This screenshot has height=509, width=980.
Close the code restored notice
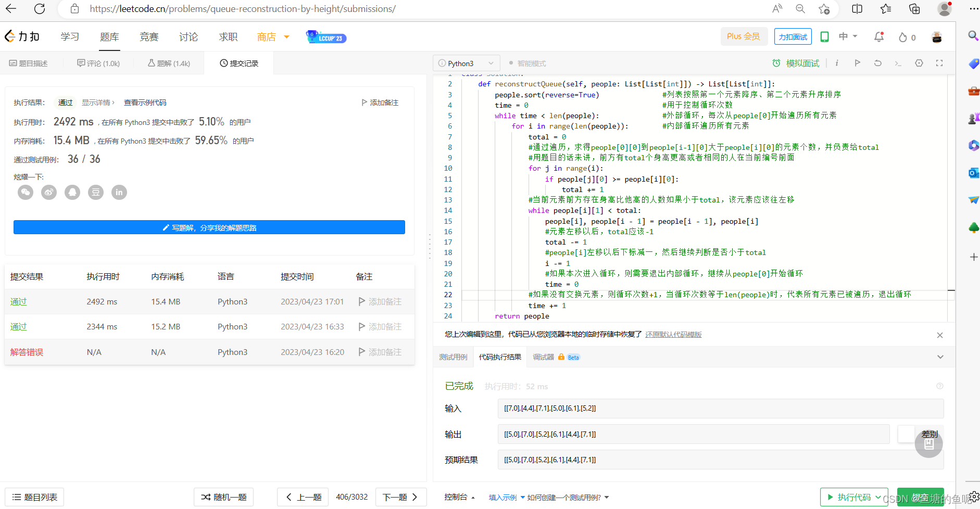click(940, 335)
